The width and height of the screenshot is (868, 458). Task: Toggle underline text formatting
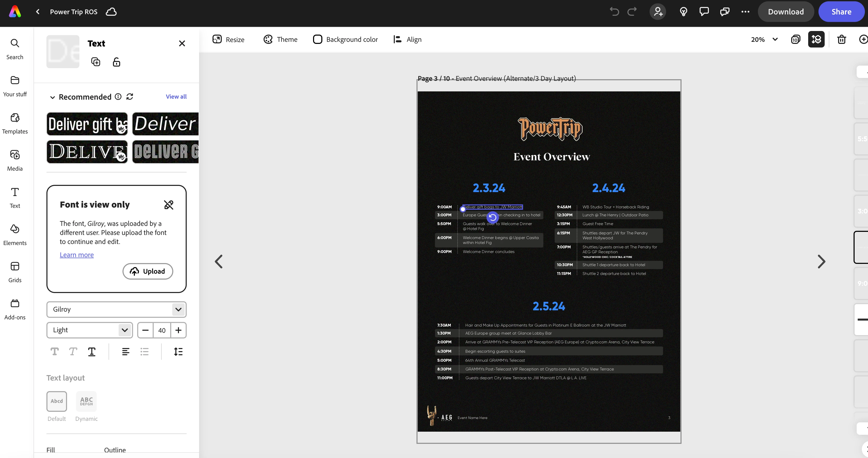click(x=92, y=352)
